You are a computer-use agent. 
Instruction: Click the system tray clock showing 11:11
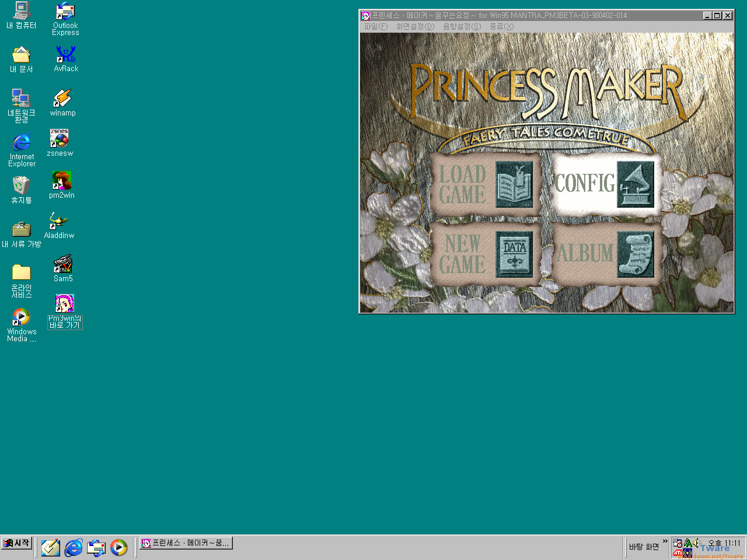[x=724, y=543]
